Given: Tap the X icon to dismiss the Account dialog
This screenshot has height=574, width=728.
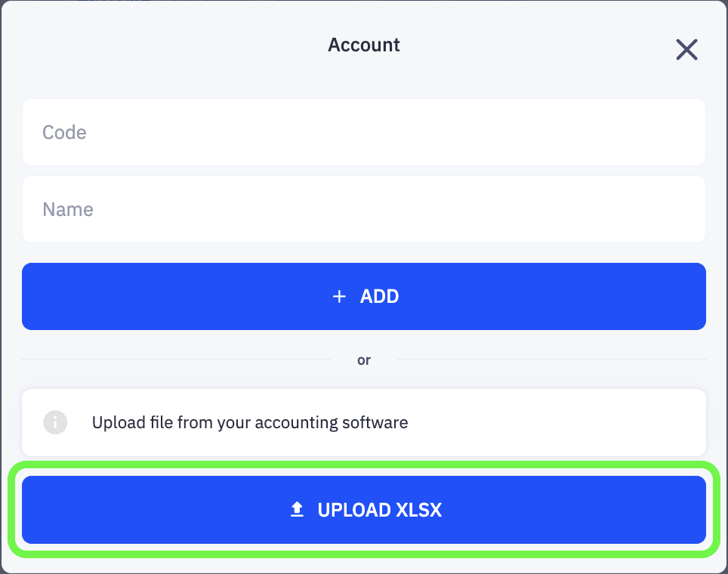Looking at the screenshot, I should tap(686, 49).
